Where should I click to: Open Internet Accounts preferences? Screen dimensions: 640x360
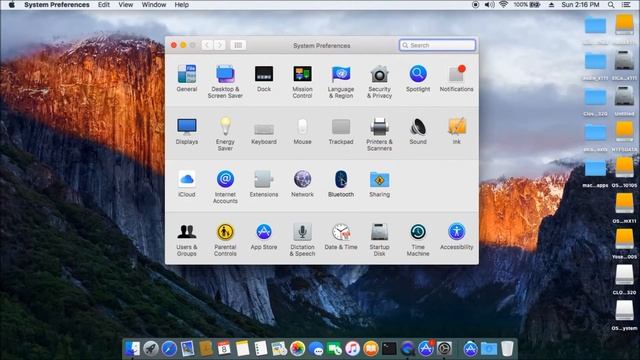click(225, 187)
